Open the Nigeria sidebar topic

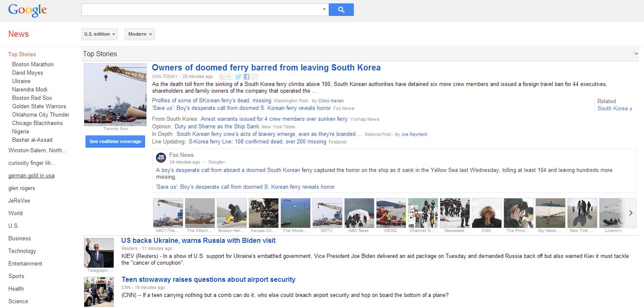pyautogui.click(x=21, y=131)
